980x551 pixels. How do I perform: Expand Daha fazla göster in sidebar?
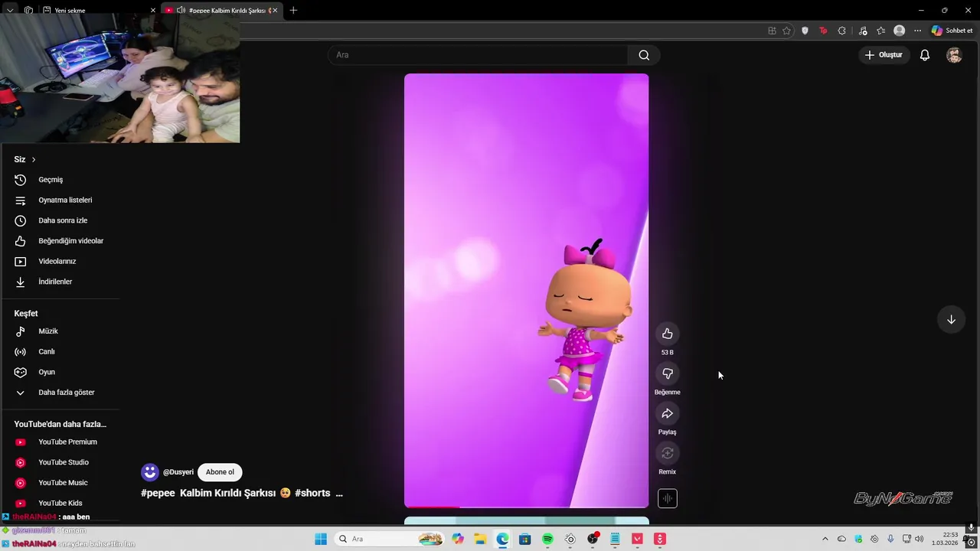(66, 393)
